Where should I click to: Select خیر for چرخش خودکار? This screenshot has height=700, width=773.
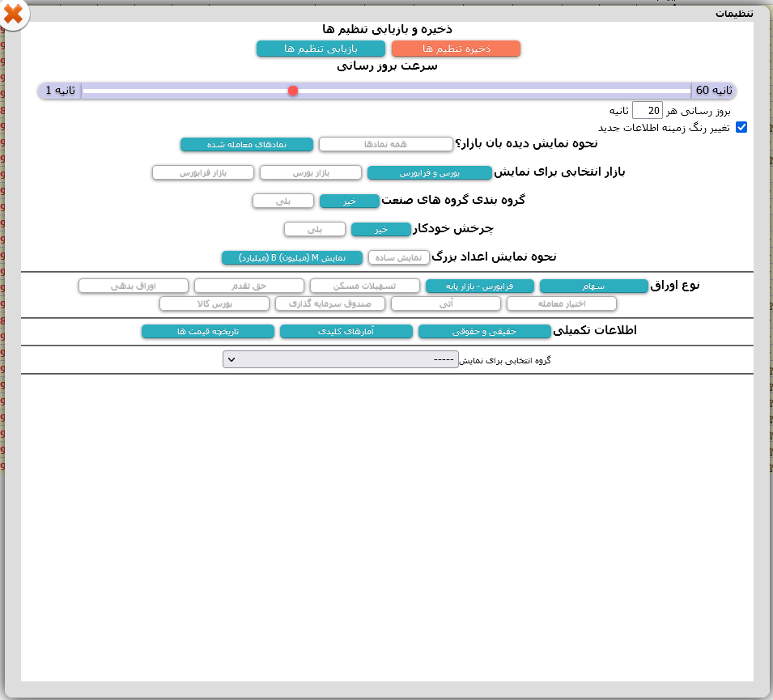pyautogui.click(x=381, y=230)
